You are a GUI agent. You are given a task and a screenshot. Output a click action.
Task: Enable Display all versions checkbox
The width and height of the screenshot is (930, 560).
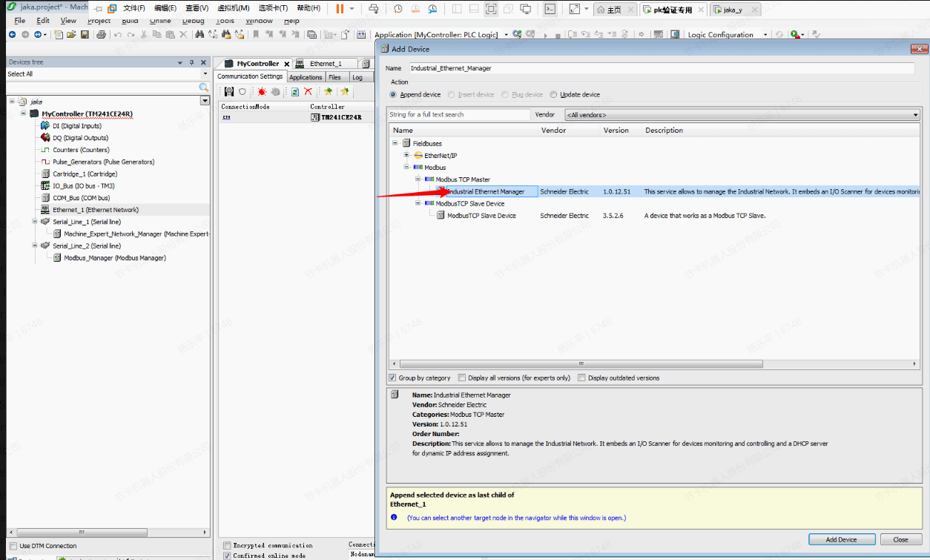(462, 378)
